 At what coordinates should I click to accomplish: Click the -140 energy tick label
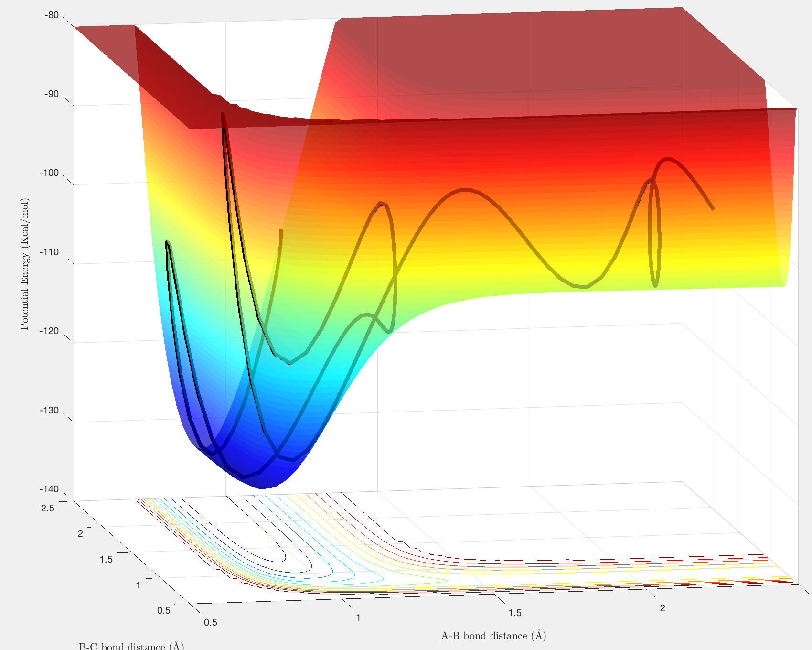pos(49,489)
